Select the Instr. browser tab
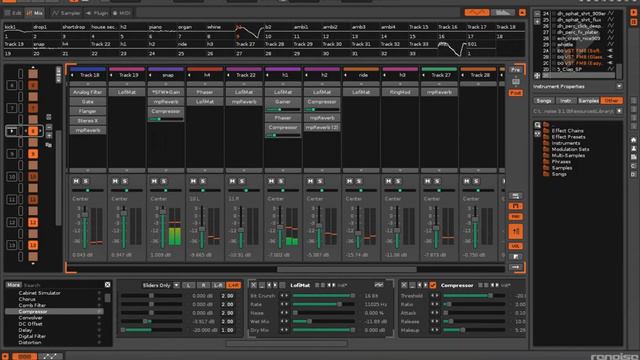640x360 pixels. [566, 100]
